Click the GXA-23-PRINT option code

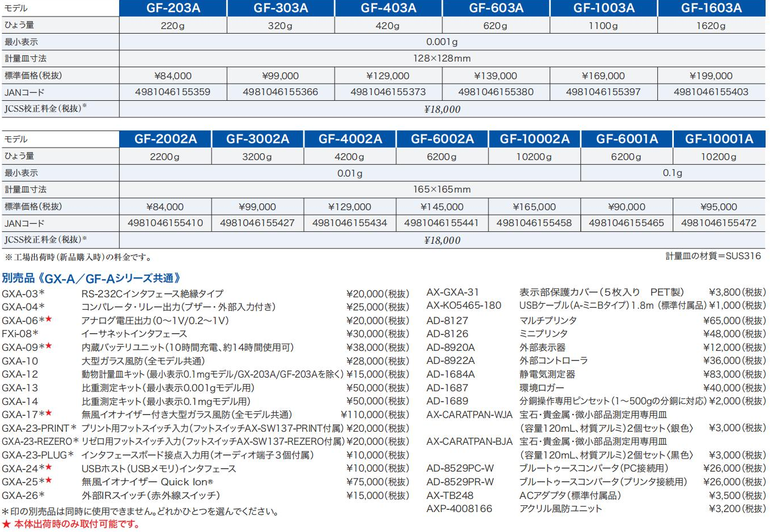[x=39, y=428]
